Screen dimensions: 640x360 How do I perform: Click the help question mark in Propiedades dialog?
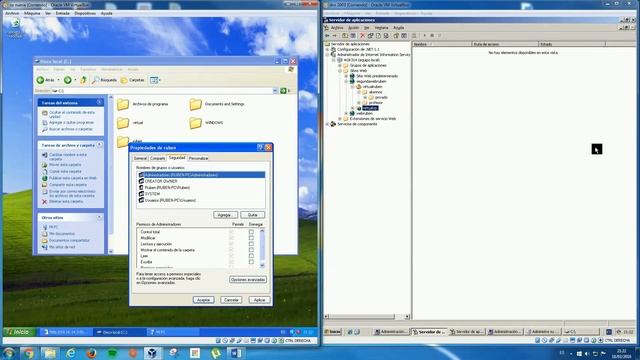[x=260, y=147]
